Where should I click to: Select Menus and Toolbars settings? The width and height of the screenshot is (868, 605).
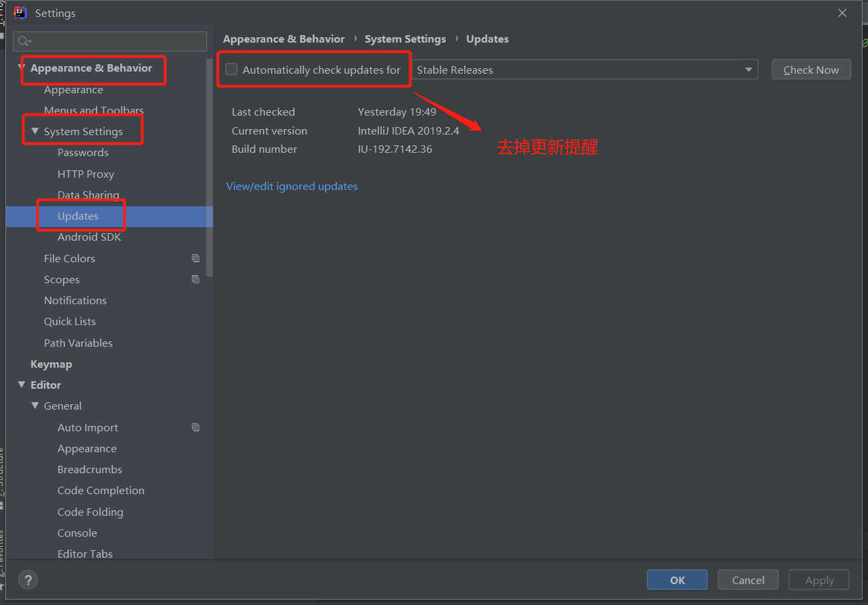[94, 110]
